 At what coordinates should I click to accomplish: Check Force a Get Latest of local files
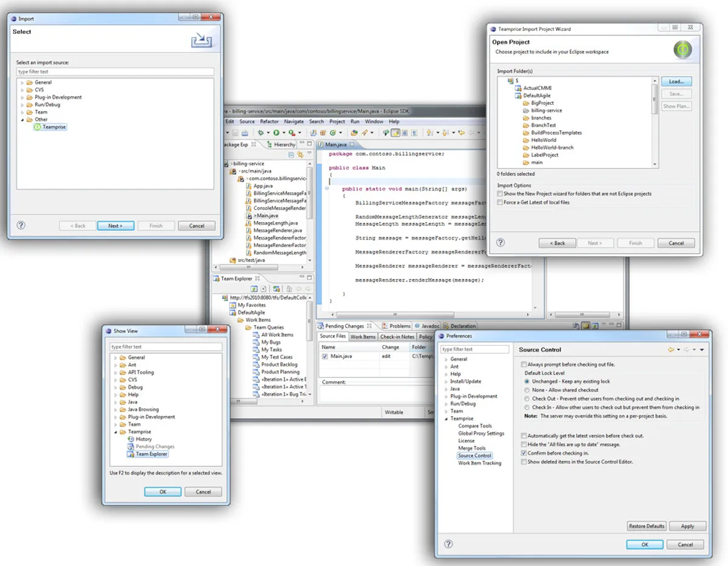[x=500, y=202]
